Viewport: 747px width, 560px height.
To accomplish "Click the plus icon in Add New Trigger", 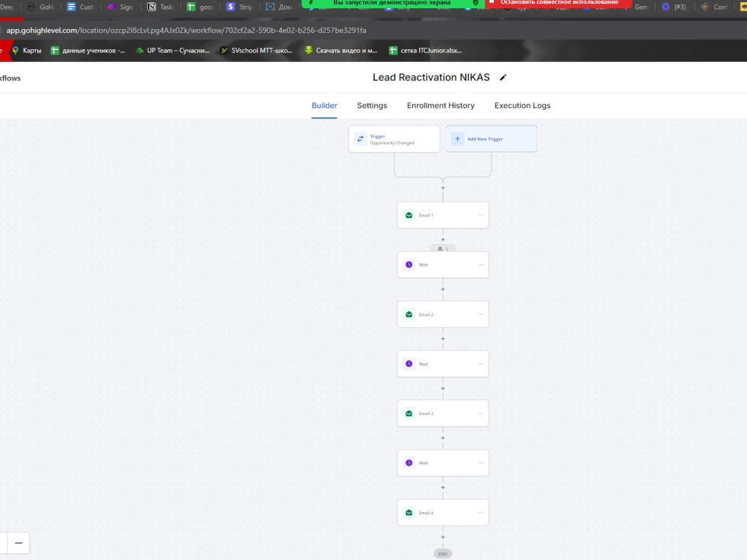I will point(457,139).
